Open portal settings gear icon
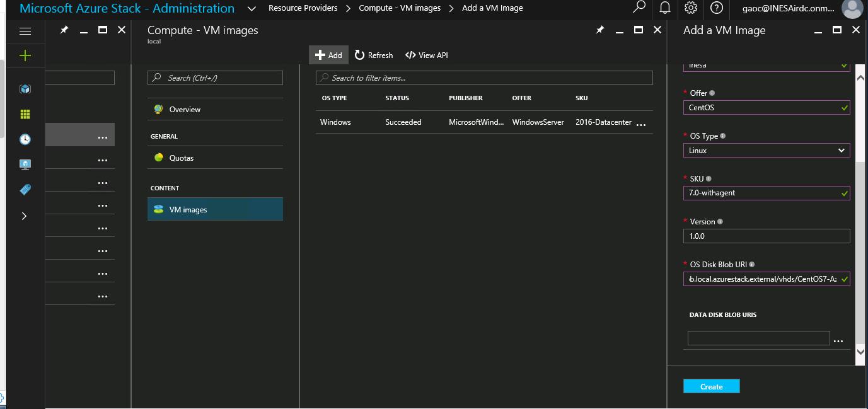Screen dimensions: 868x409 point(691,8)
